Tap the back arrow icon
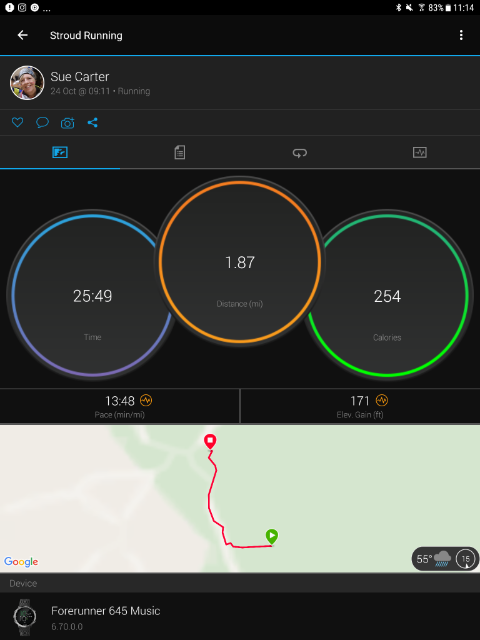The image size is (480, 640). coord(22,35)
